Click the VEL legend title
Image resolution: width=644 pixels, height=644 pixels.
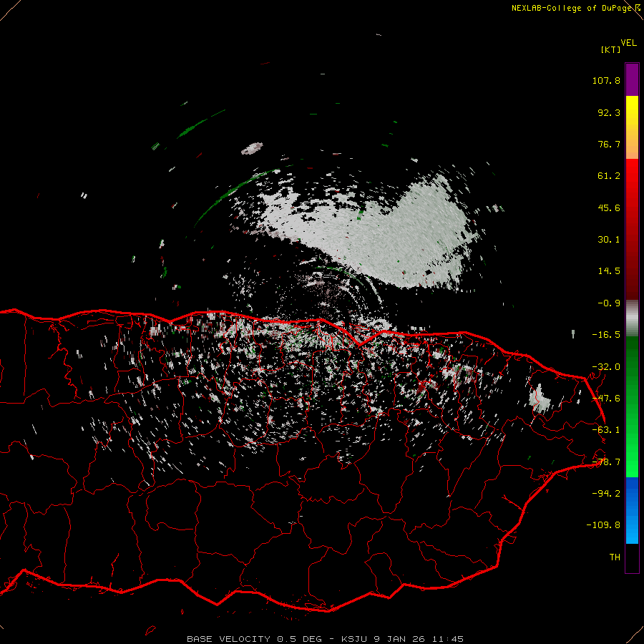(628, 43)
